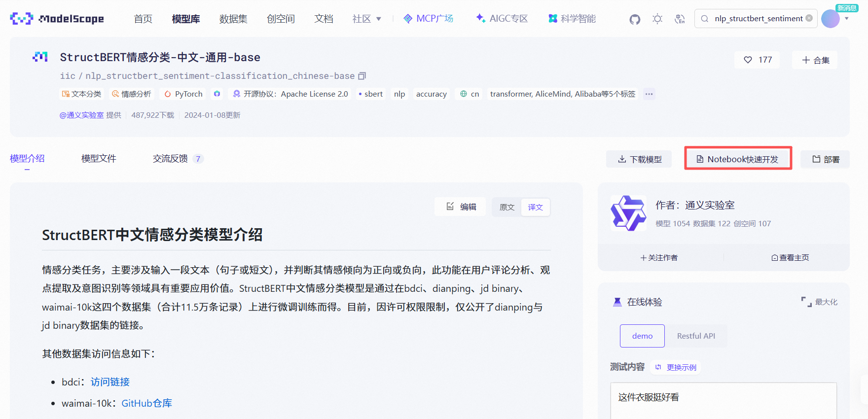Screen dimensions: 868x419
Task: Add model to collection 合集
Action: pyautogui.click(x=815, y=60)
